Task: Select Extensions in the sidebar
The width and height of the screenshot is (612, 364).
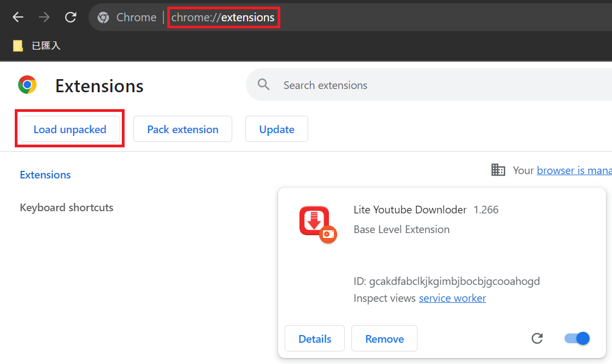Action: [x=45, y=174]
